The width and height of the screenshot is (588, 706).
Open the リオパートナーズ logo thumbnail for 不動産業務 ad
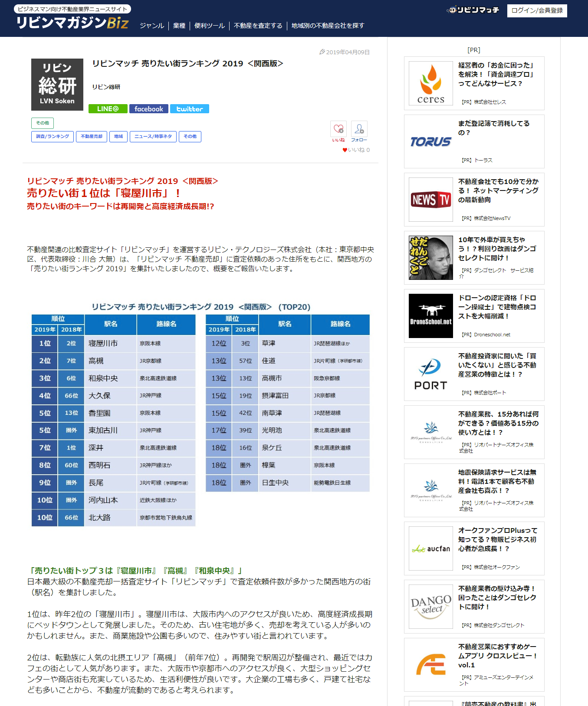pos(431,432)
